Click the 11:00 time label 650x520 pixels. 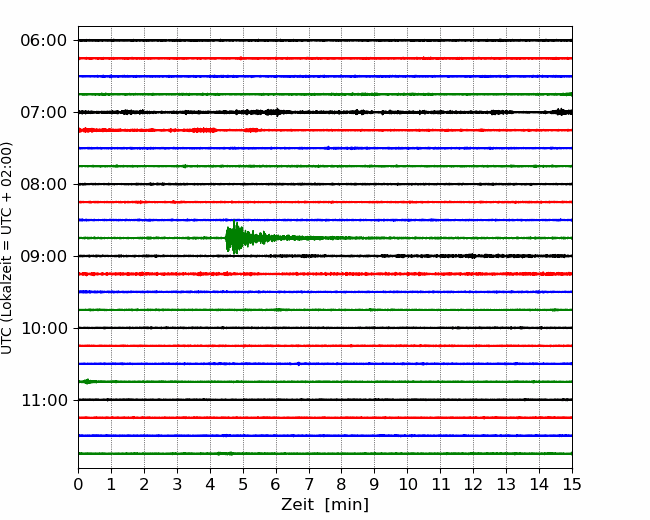(44, 401)
